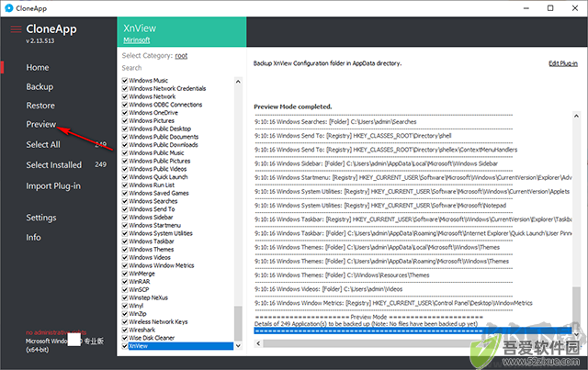Click log line Windows Searches folder
This screenshot has height=370, width=588.
[x=335, y=122]
